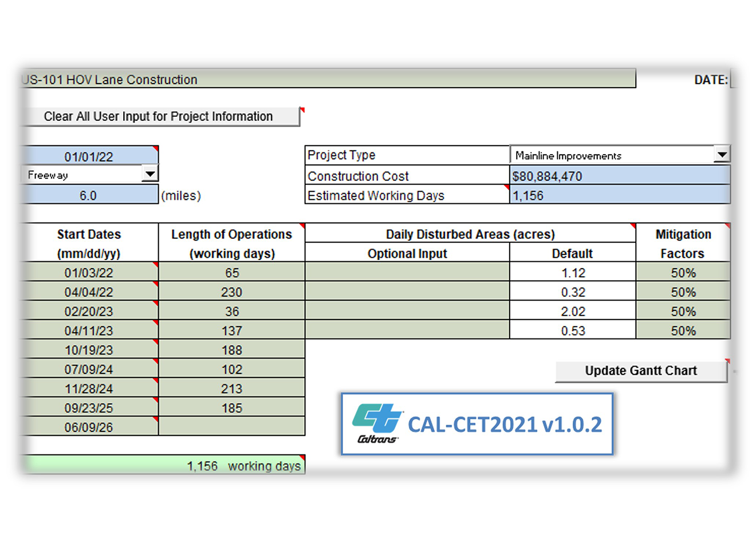Click the 213 working days cell

[x=232, y=388]
